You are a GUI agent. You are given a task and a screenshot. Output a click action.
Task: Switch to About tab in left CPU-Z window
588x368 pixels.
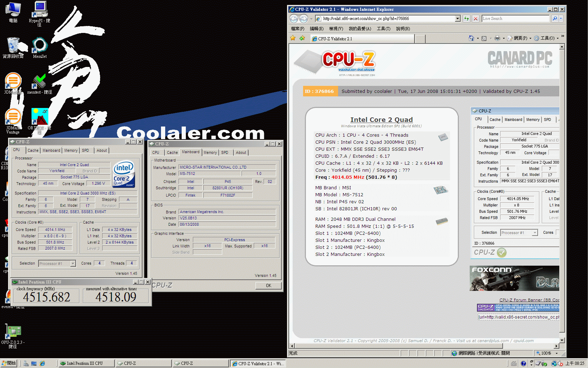(x=102, y=150)
